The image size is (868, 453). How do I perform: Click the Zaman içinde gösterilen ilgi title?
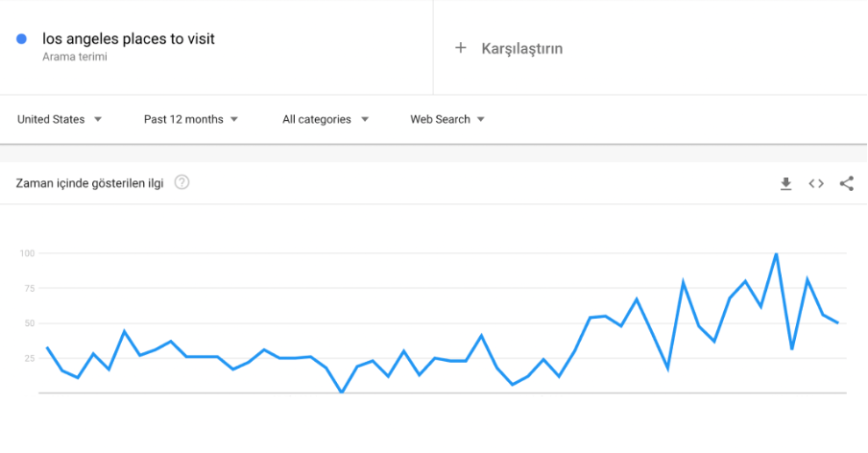89,183
